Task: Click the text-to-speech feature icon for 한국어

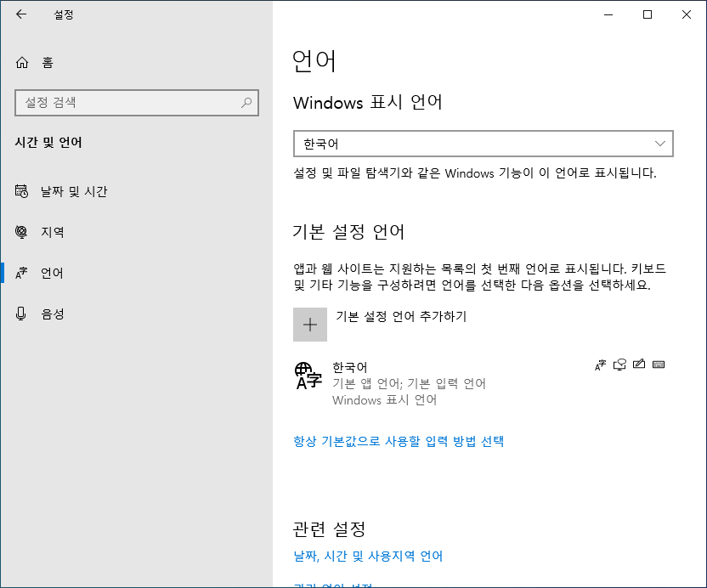Action: (619, 365)
